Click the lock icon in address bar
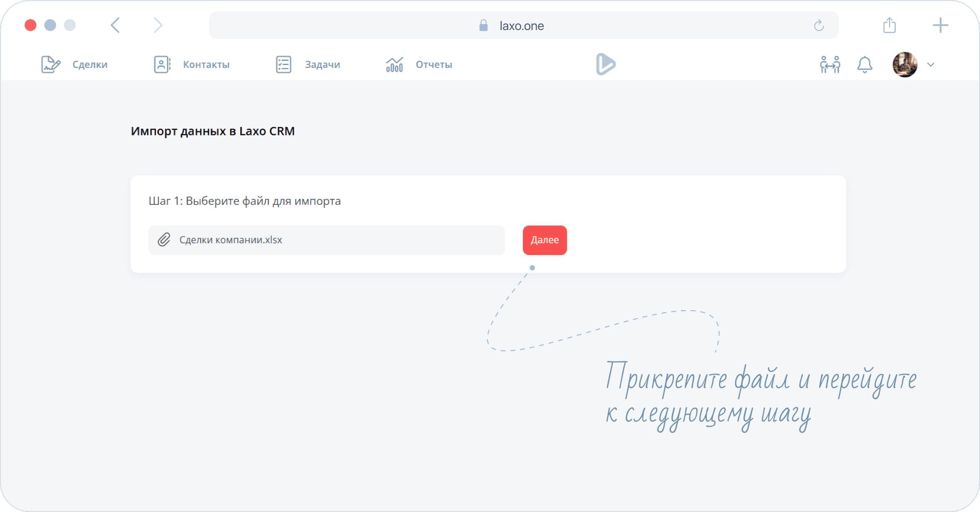This screenshot has height=512, width=980. [x=483, y=25]
